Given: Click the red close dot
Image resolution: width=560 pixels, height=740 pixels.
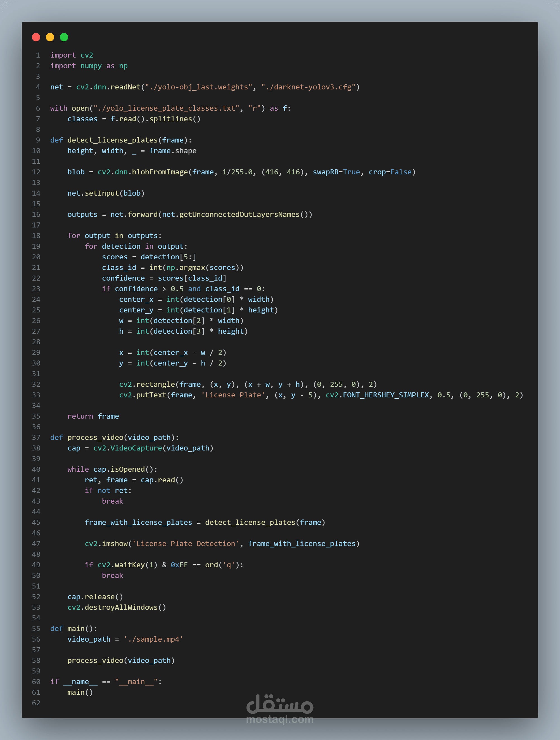Looking at the screenshot, I should (x=36, y=37).
